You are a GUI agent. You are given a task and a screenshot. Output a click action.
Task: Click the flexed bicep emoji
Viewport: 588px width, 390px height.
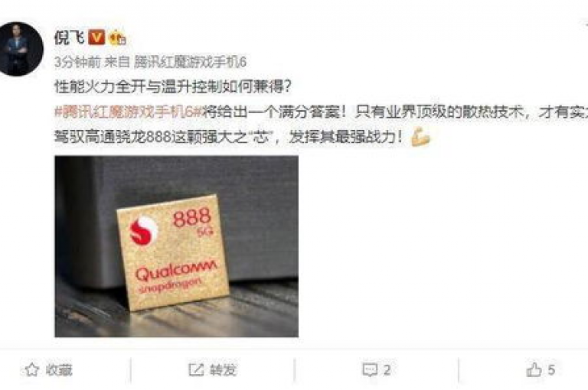(x=421, y=137)
